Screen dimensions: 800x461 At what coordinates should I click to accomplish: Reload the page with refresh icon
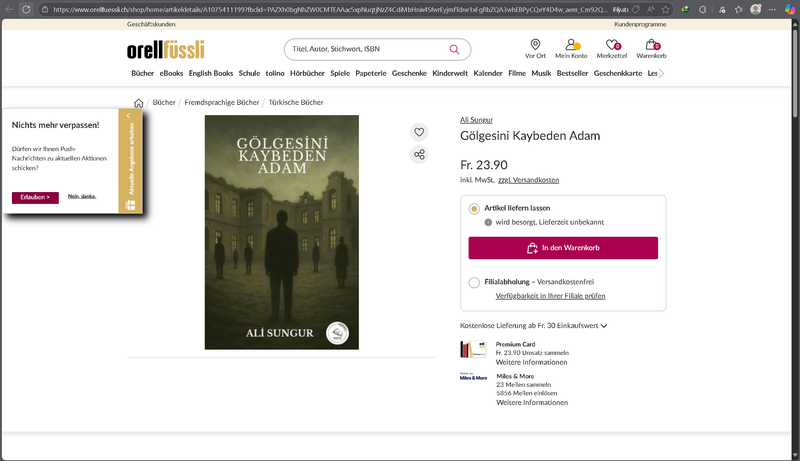click(26, 9)
